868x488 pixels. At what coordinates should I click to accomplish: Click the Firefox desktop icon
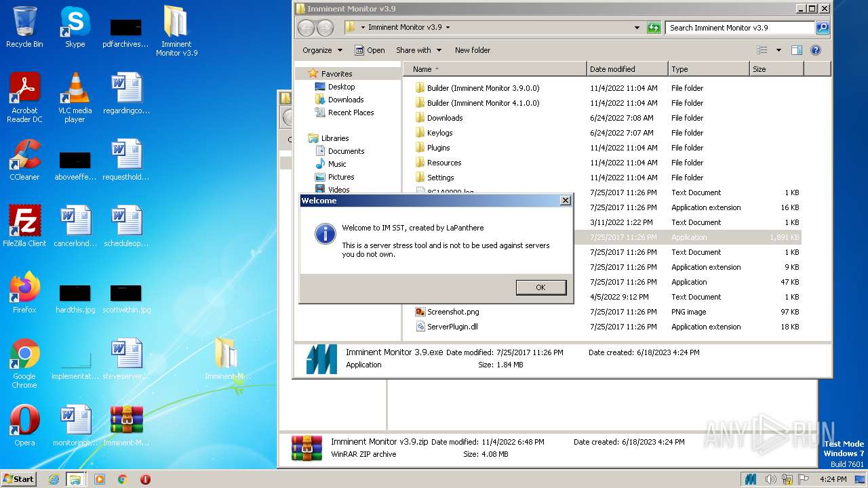(x=24, y=293)
